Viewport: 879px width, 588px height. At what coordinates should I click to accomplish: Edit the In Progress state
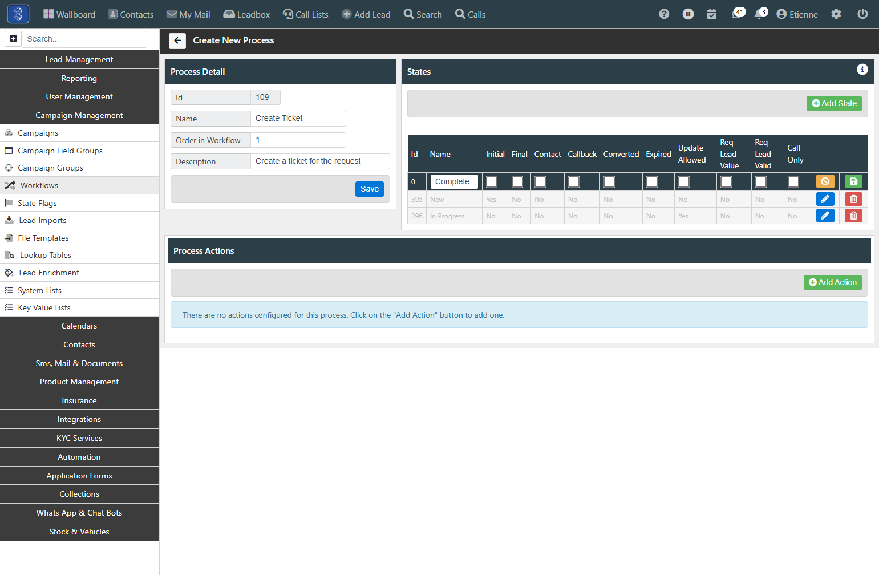tap(825, 216)
